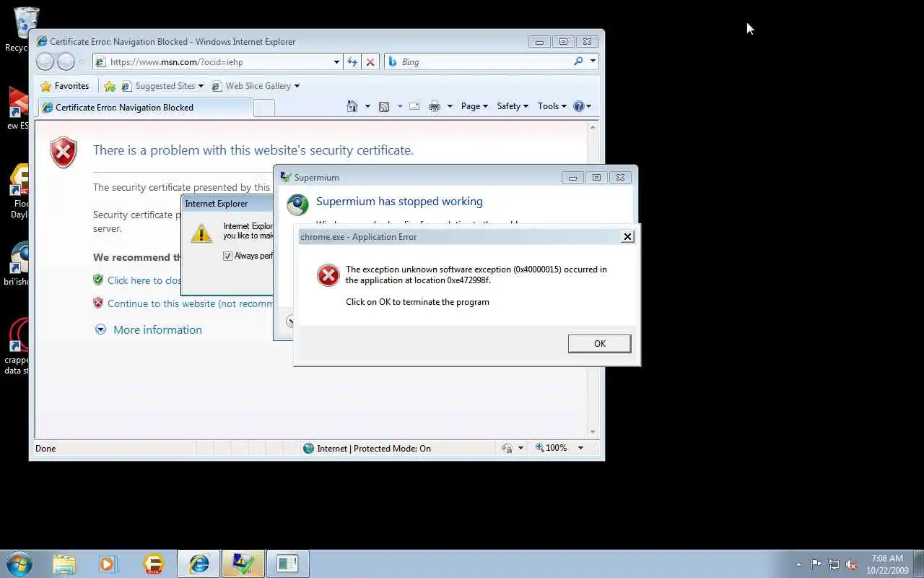924x578 pixels.
Task: Click the magnifier search icon in Bing box
Action: tap(578, 61)
